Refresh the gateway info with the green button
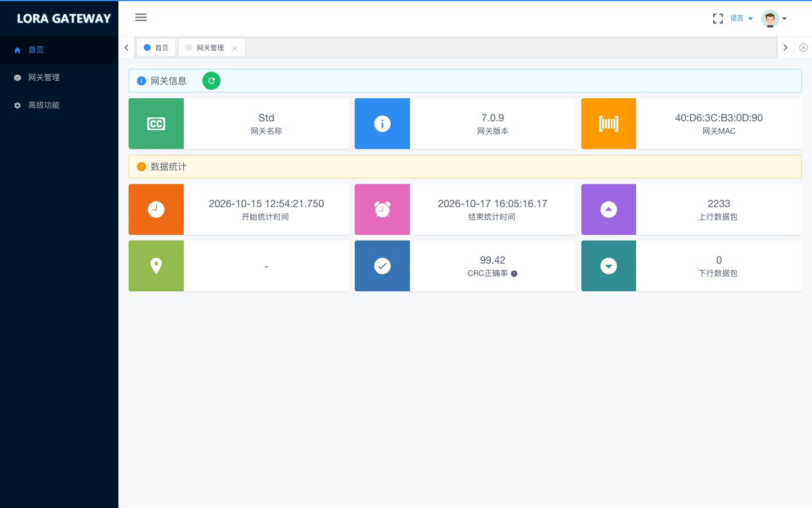Image resolution: width=812 pixels, height=508 pixels. point(211,81)
